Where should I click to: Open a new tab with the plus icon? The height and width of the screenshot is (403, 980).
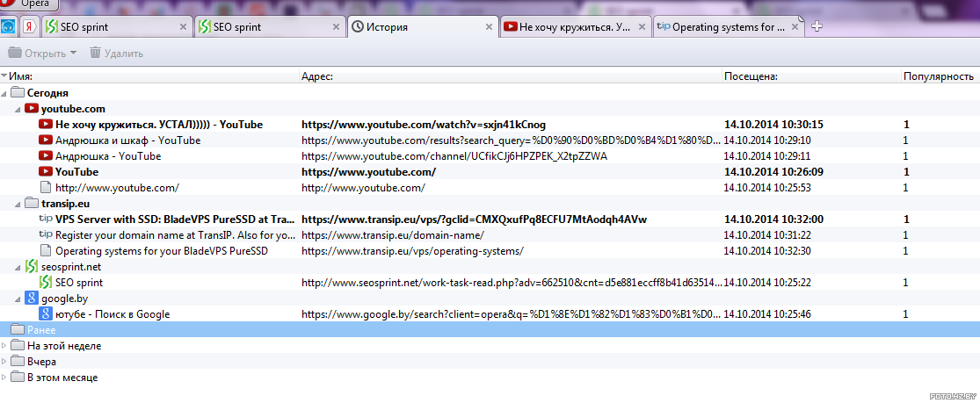[x=817, y=26]
